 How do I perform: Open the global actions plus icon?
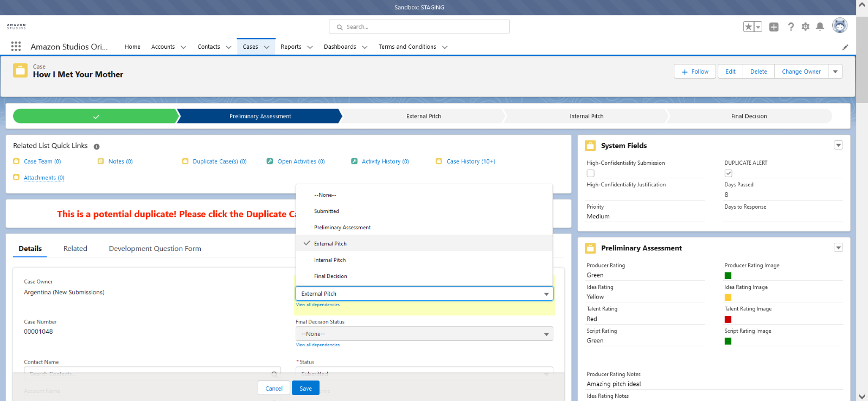click(774, 27)
